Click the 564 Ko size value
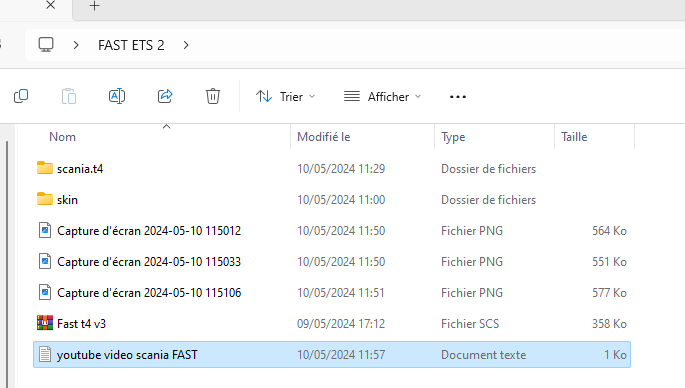 click(x=609, y=231)
